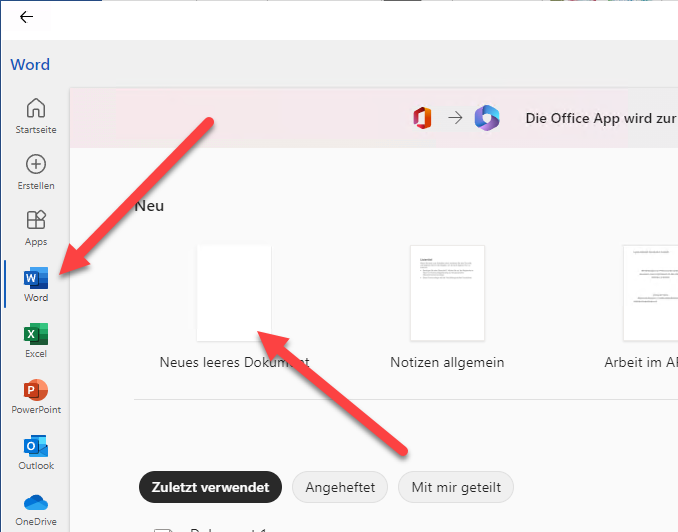
Task: Open PowerPoint from the sidebar
Action: (x=36, y=395)
